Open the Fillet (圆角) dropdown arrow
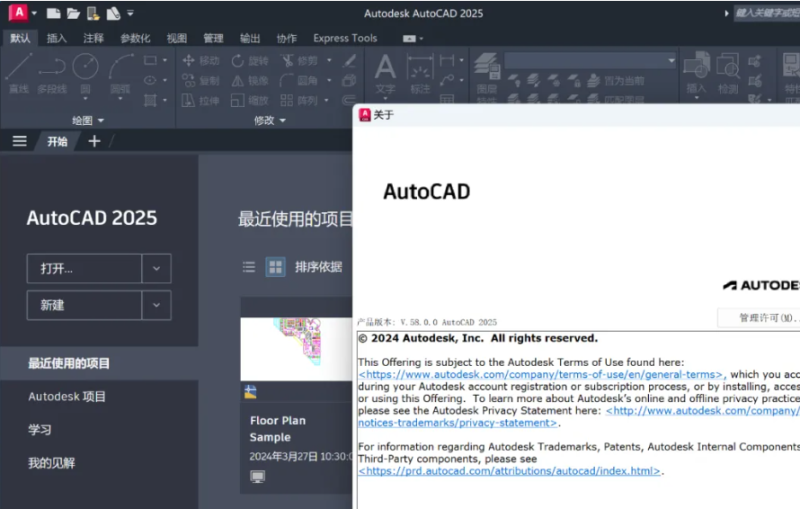This screenshot has width=800, height=509. point(329,81)
